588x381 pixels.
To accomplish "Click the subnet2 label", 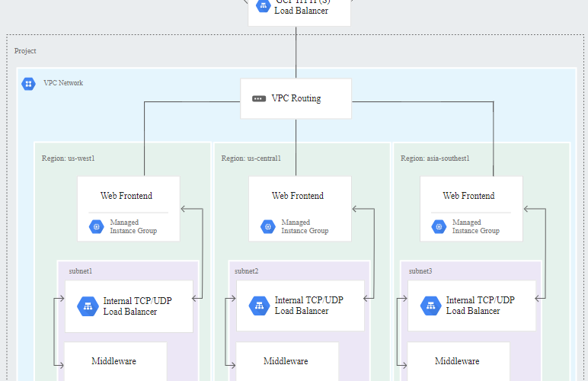I will click(x=246, y=271).
